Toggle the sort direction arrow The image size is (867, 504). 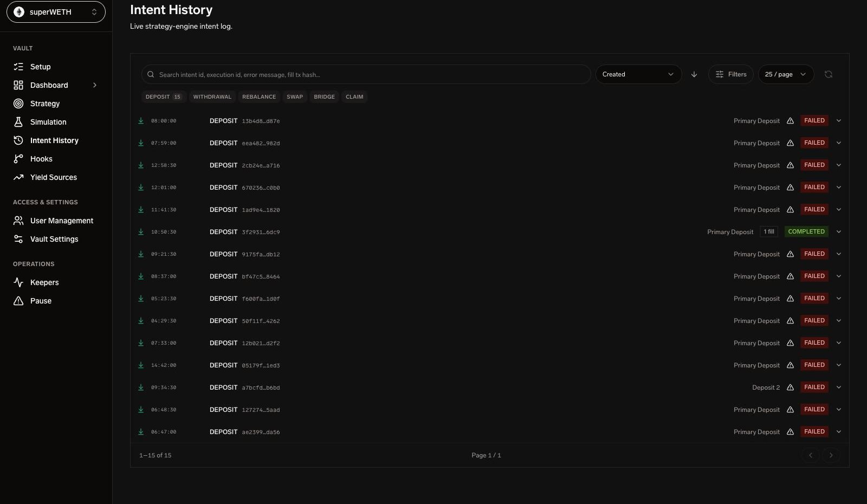point(694,74)
